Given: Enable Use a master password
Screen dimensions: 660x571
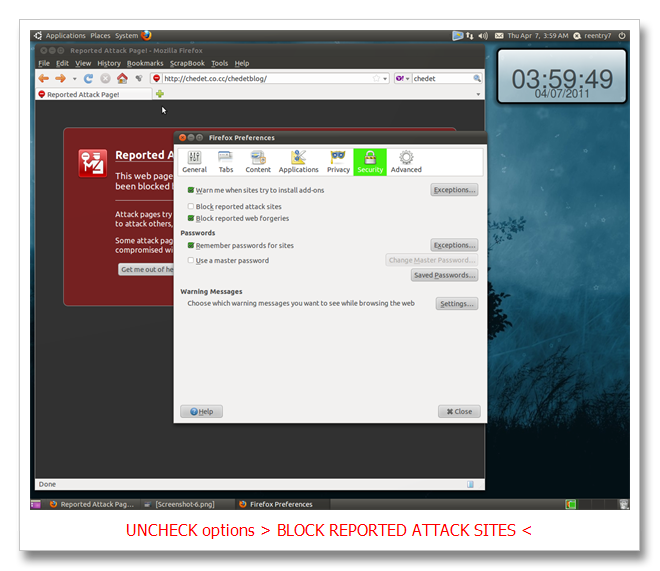Looking at the screenshot, I should (191, 260).
